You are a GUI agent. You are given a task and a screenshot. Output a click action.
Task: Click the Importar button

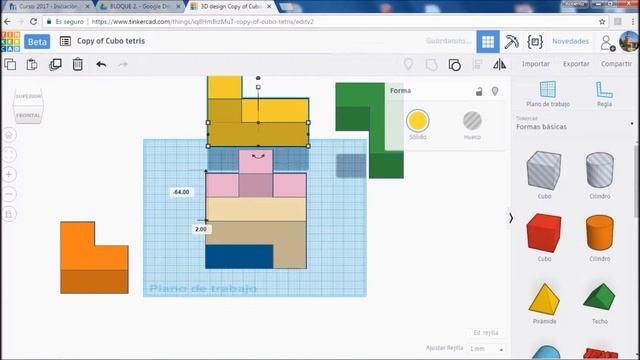(x=536, y=64)
